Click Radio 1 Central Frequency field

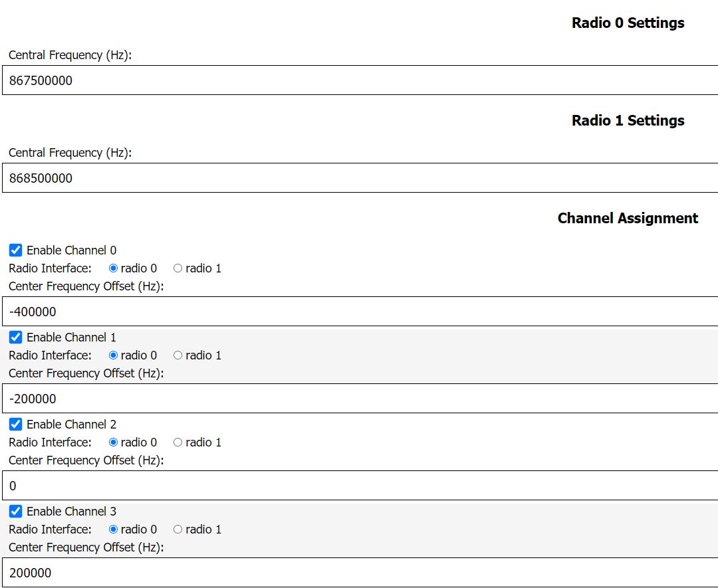(x=359, y=178)
